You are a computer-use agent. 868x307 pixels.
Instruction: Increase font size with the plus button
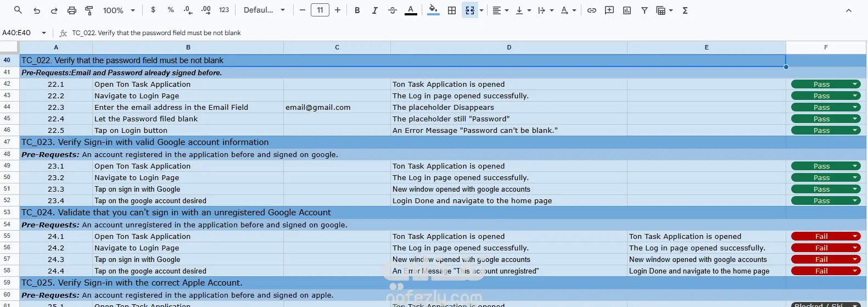point(338,10)
